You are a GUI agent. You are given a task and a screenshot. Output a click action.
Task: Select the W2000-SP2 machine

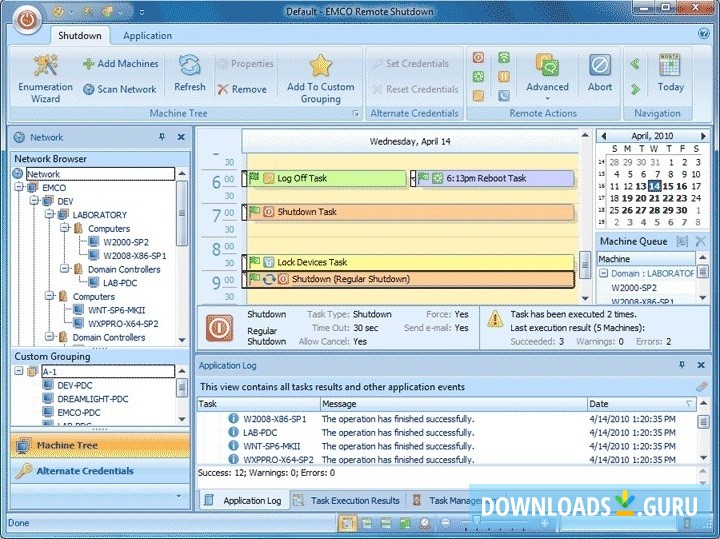pos(126,242)
